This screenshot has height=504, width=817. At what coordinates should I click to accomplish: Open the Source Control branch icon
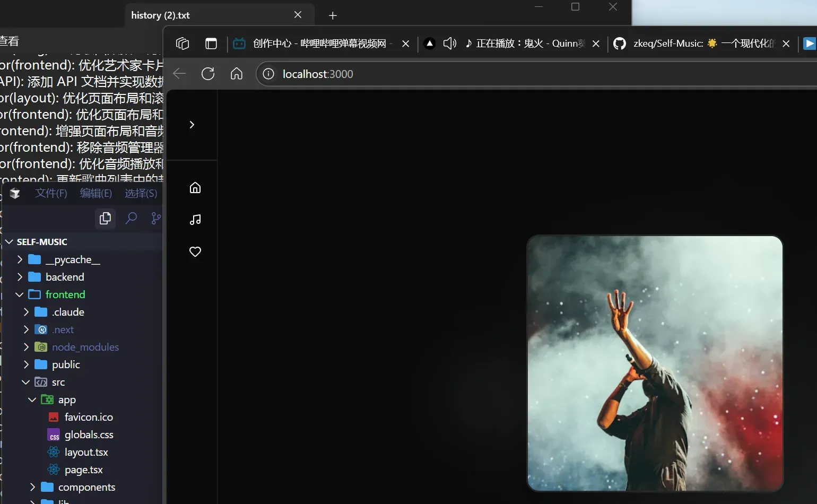tap(156, 218)
